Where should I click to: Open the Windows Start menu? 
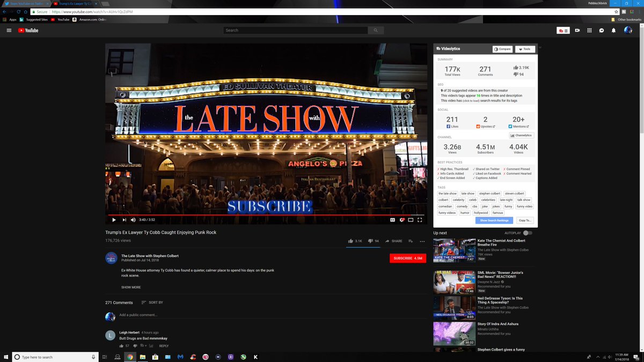coord(5,357)
